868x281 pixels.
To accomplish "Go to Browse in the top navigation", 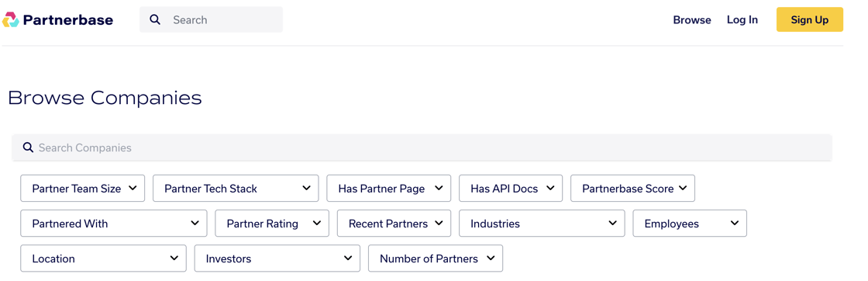I will point(692,20).
